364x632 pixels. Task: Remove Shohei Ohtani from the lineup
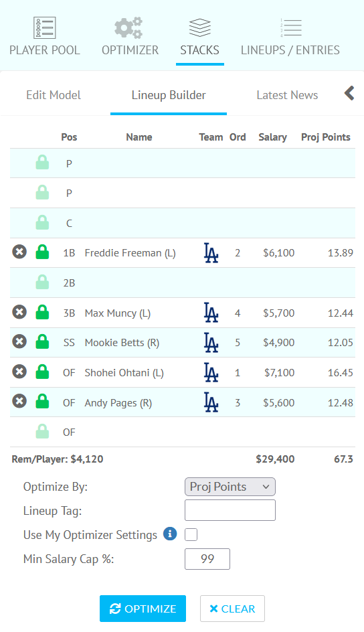(19, 372)
